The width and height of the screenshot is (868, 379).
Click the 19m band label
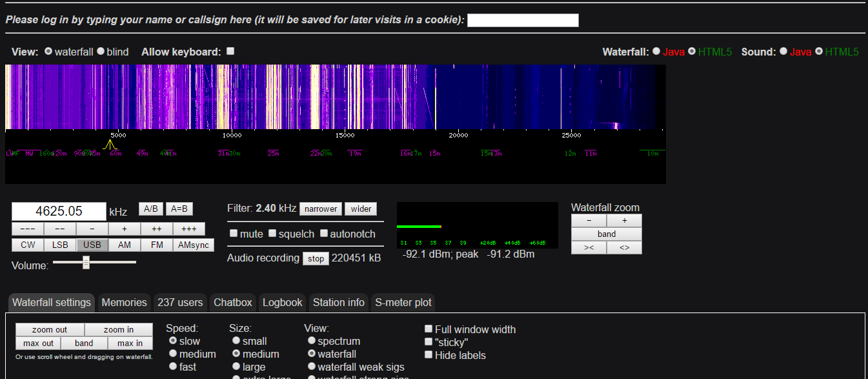point(355,153)
